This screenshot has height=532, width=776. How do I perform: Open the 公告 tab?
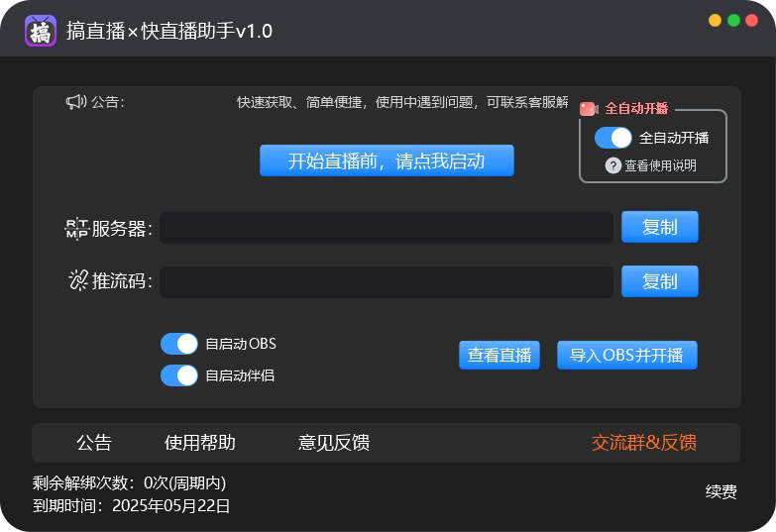point(94,443)
